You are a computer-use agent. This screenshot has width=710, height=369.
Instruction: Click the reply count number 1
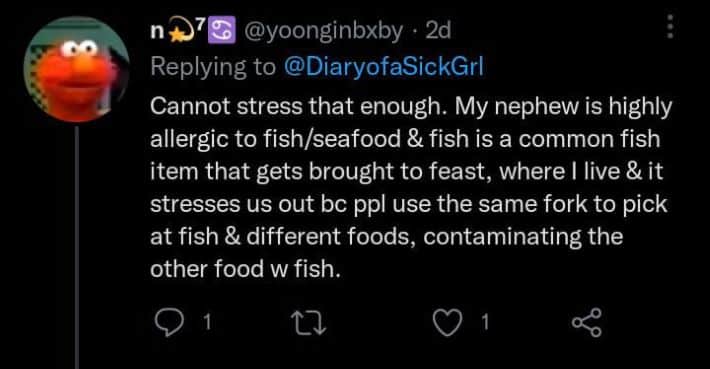(x=207, y=323)
